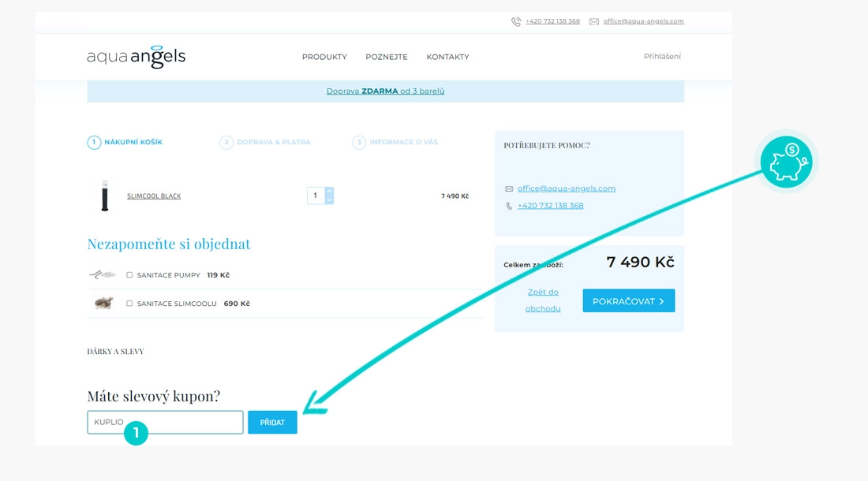Viewport: 868px width, 481px height.
Task: Click the quantity field showing 1
Action: click(316, 196)
